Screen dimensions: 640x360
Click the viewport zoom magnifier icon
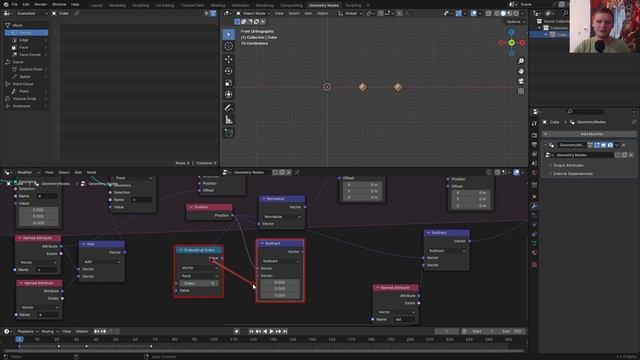(521, 61)
